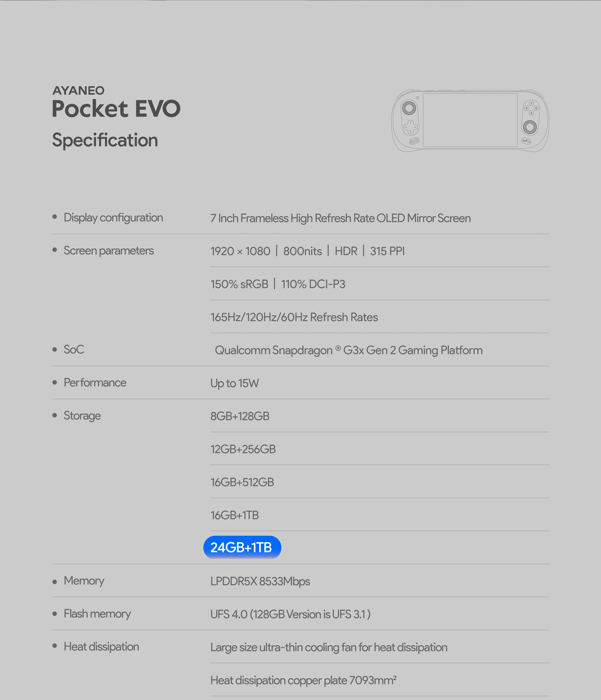Click the right joystick on the device drawing
Image resolution: width=601 pixels, height=700 pixels.
tap(530, 127)
